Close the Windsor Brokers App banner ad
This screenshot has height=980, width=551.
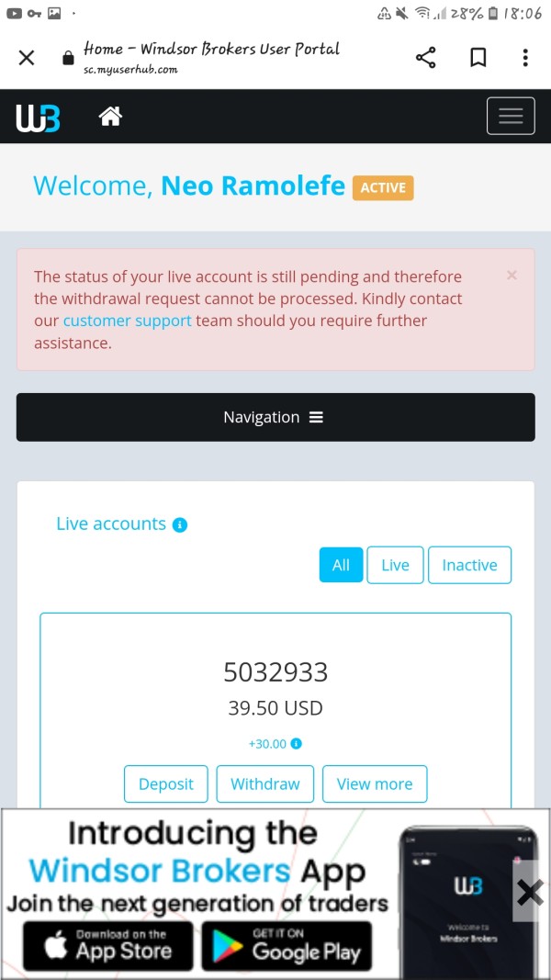[x=530, y=891]
